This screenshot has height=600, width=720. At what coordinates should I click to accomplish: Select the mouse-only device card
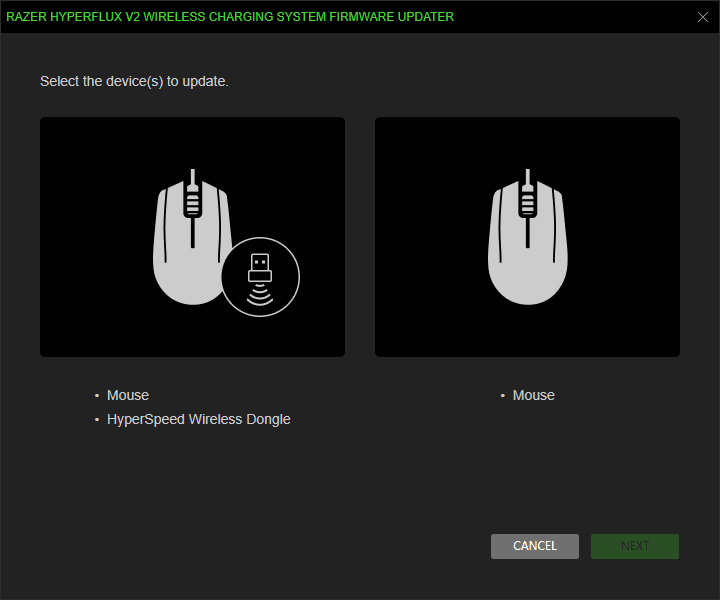click(x=527, y=237)
